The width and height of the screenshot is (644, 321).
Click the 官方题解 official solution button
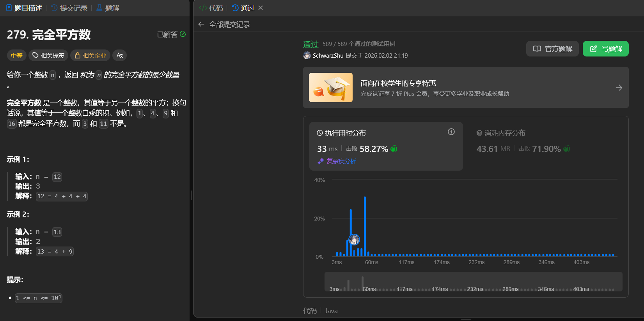(552, 49)
